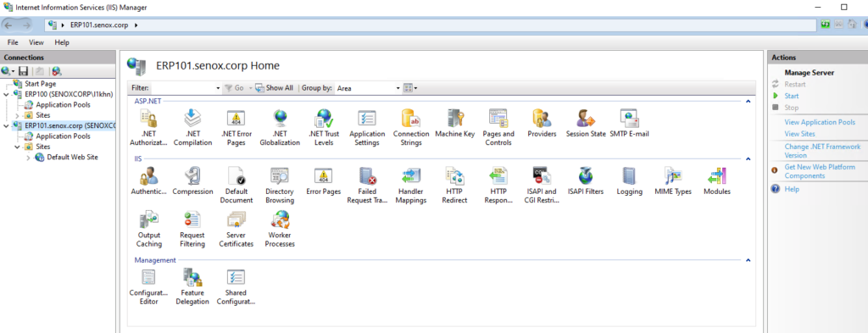Click View Sites action link
Viewport: 868px width, 333px height.
[799, 134]
